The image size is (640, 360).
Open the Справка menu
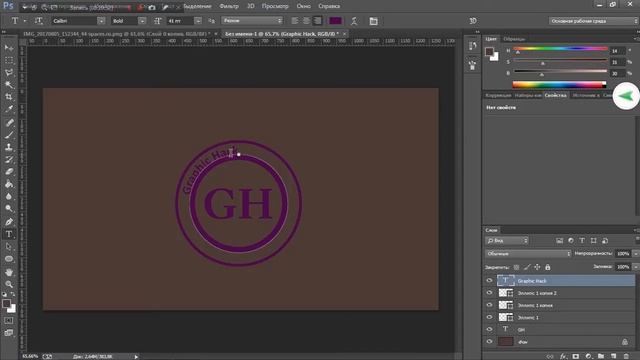click(x=329, y=6)
